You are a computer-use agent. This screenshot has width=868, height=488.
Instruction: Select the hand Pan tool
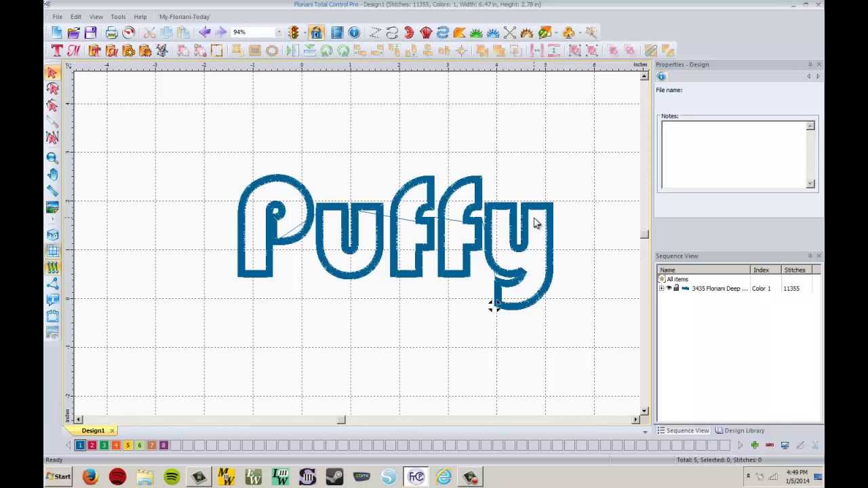(x=52, y=174)
